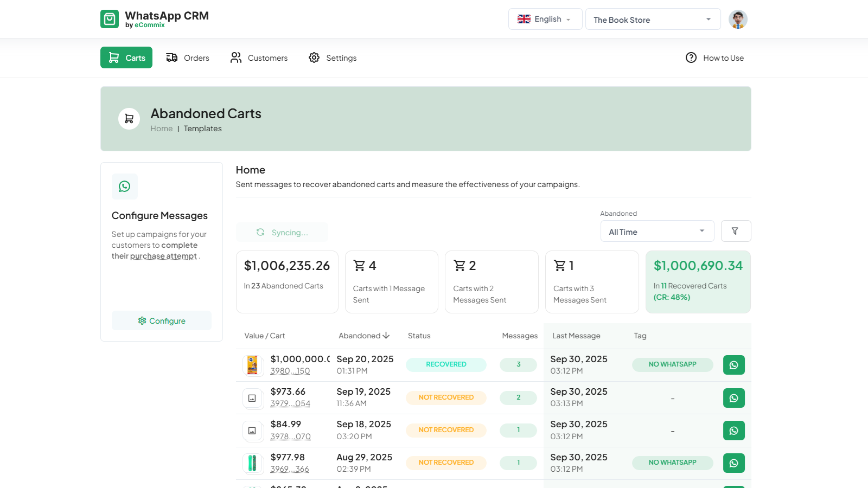Click the WhatsApp CRM logo icon
The image size is (868, 488).
110,19
